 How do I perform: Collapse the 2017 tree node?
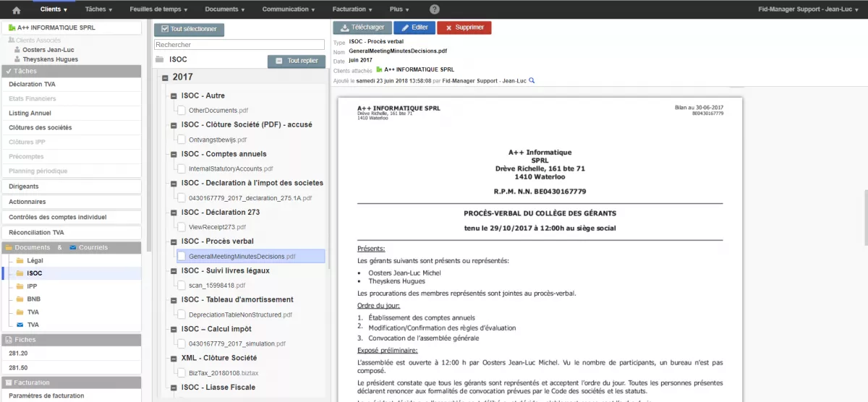point(166,77)
